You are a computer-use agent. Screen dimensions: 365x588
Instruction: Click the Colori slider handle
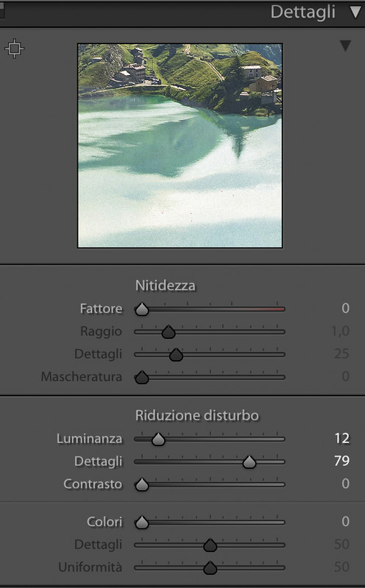(x=142, y=523)
